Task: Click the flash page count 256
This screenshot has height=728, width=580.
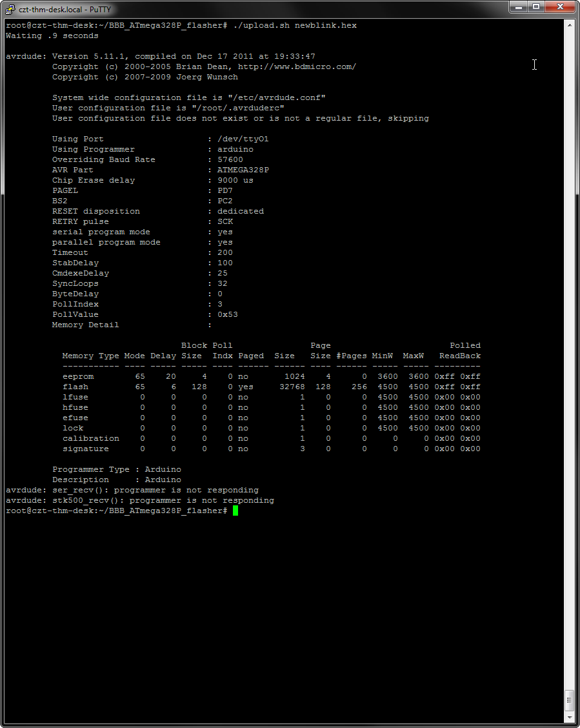Action: pos(359,387)
